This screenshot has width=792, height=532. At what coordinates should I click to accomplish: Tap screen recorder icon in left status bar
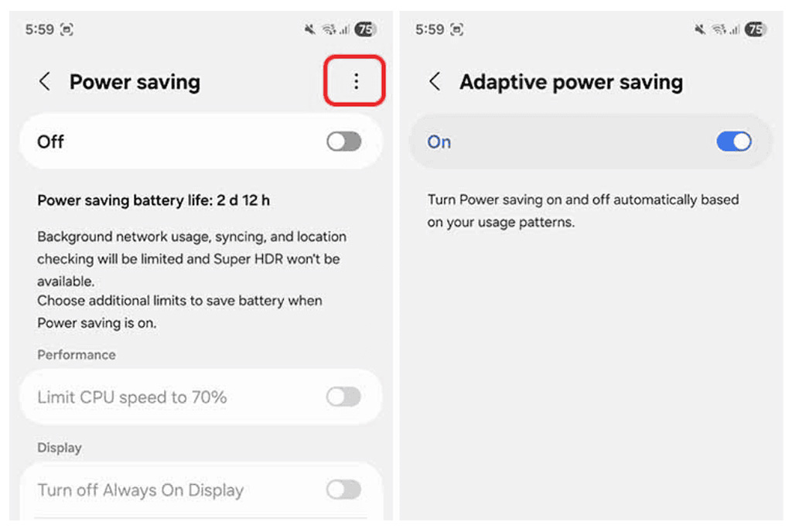(x=67, y=30)
